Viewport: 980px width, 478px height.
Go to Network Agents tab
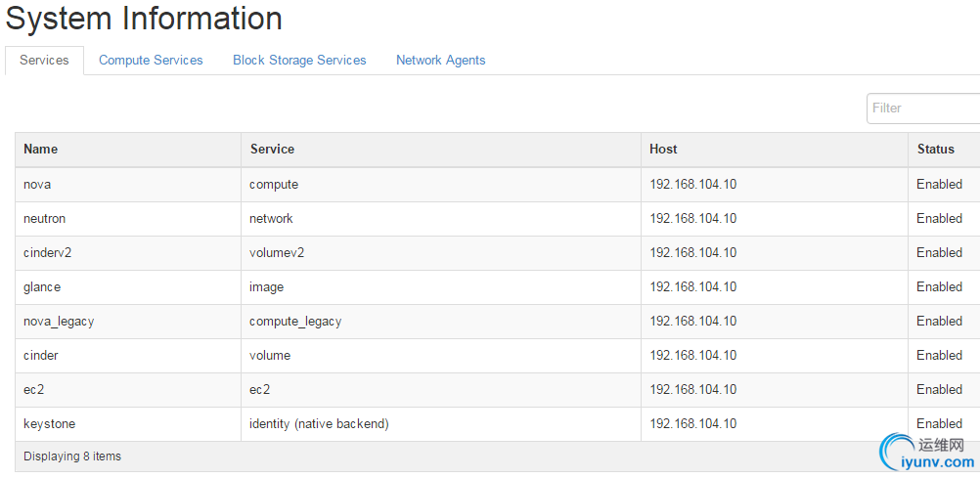(x=440, y=60)
